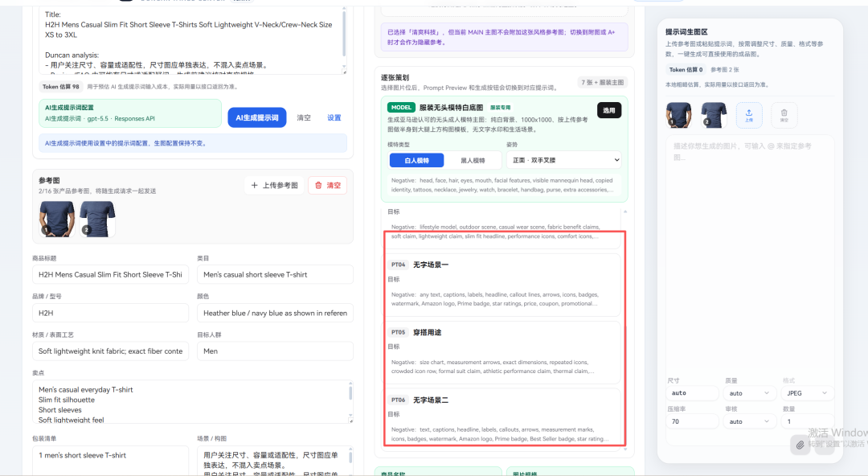Click the scroll-up arrow of the shot planning list

coord(625,211)
